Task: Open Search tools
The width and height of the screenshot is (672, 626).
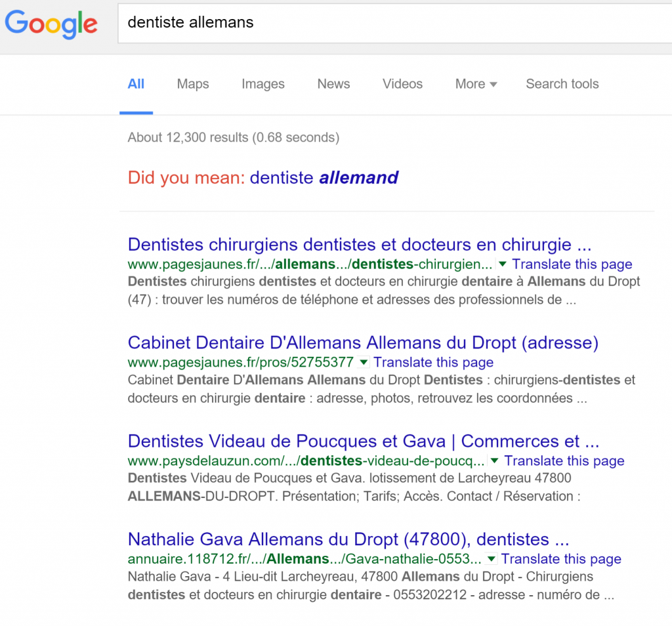Action: coord(562,84)
